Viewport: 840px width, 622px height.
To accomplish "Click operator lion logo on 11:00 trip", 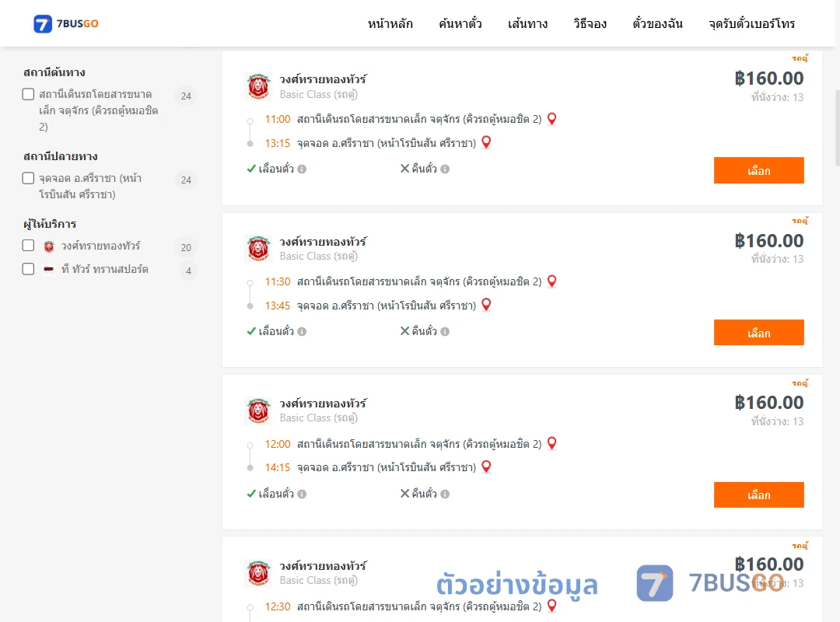I will (258, 87).
